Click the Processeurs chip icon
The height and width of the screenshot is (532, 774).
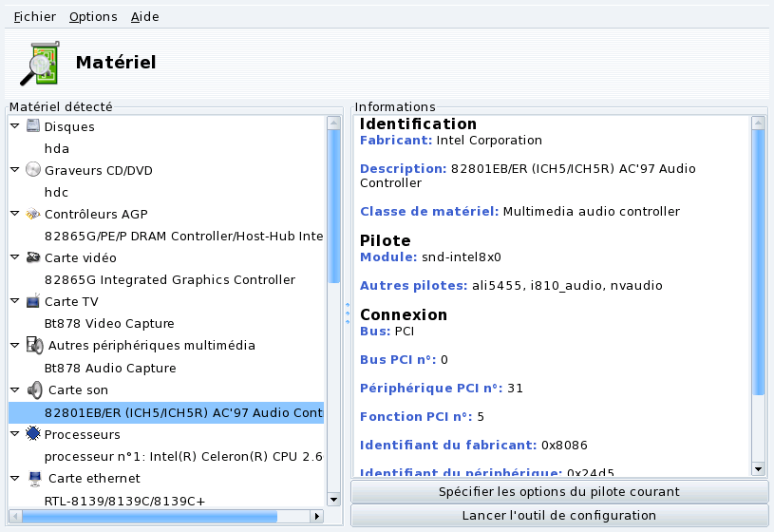[33, 433]
